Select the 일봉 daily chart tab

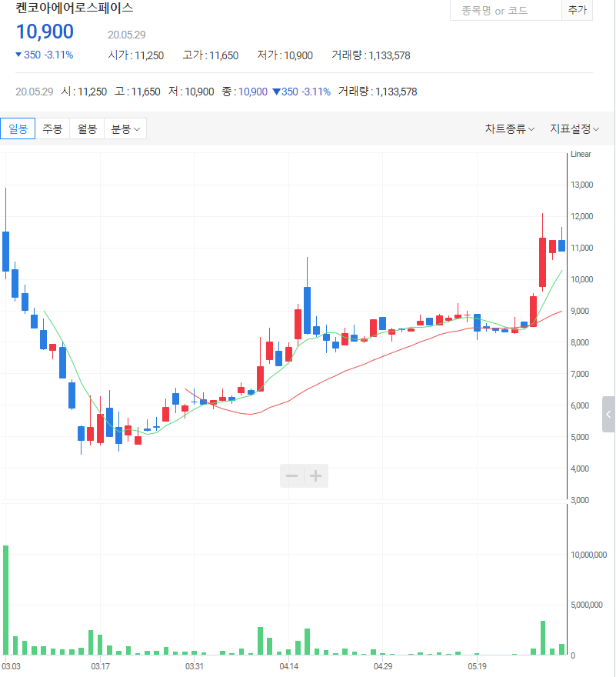pos(18,128)
